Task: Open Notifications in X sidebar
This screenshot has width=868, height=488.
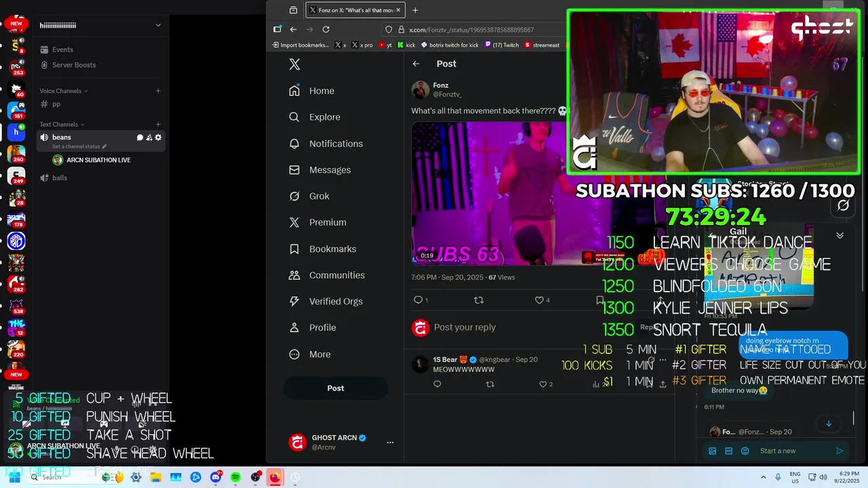Action: [x=326, y=144]
